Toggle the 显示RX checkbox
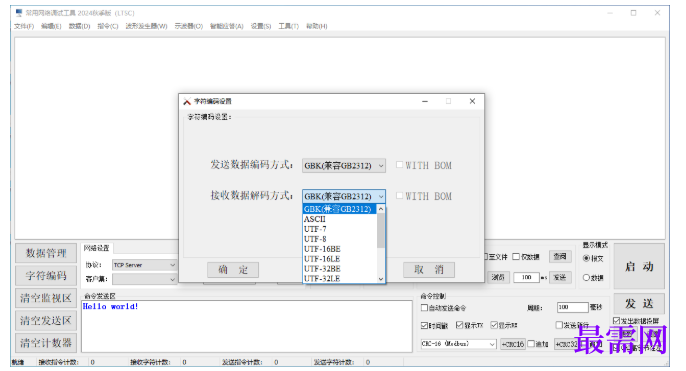The height and width of the screenshot is (371, 686). 504,325
